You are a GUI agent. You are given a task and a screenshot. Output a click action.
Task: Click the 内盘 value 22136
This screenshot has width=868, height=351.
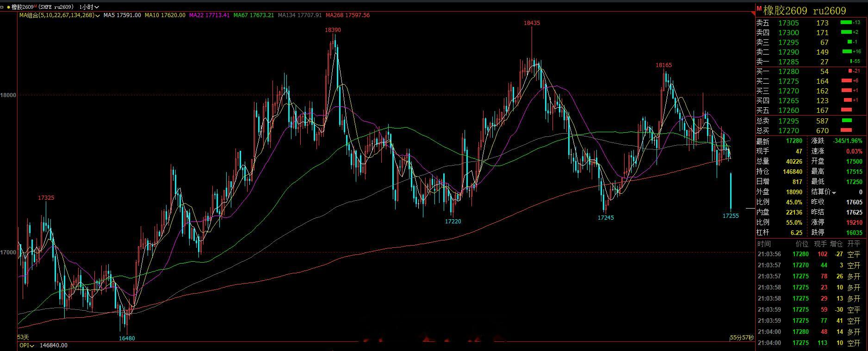click(794, 212)
